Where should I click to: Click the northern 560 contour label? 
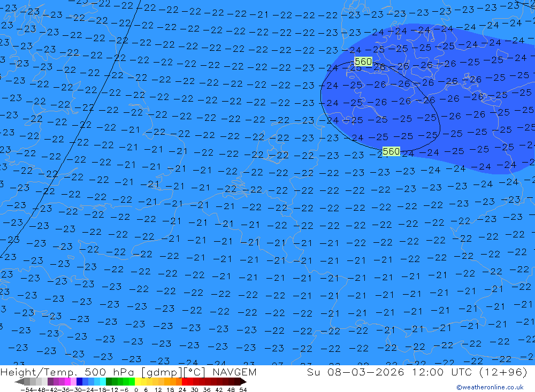pos(363,62)
